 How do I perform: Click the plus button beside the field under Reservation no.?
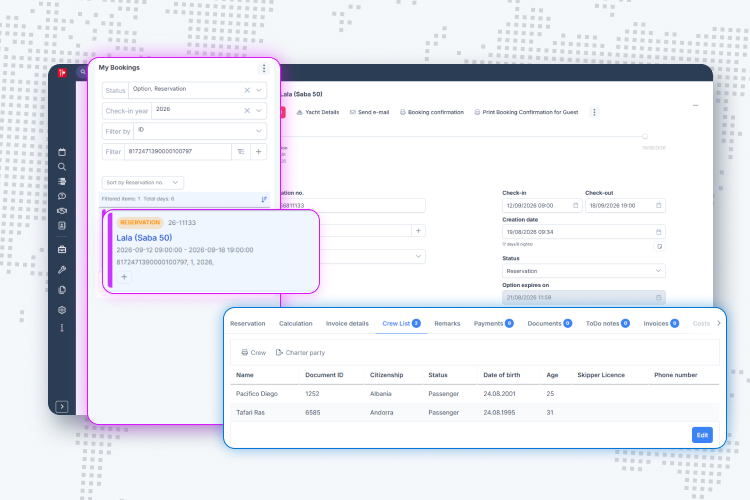[418, 231]
